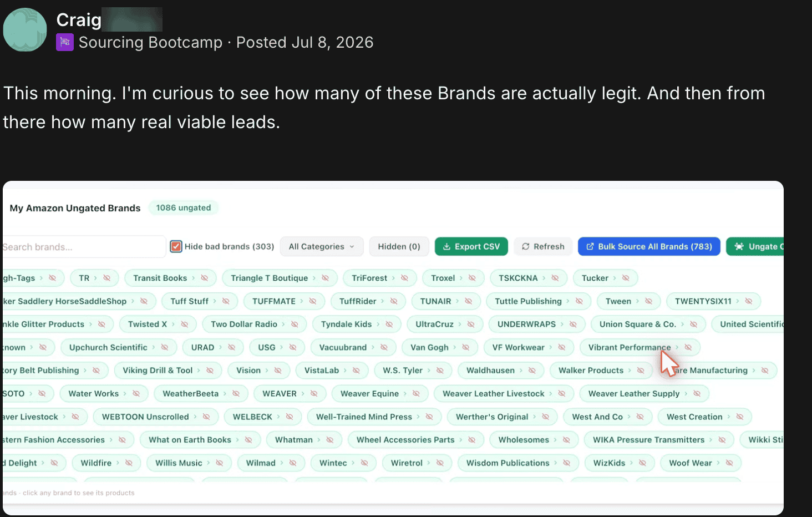Screen dimensions: 812x517
Task: Uncheck Hide bad brands checkbox
Action: pyautogui.click(x=176, y=246)
